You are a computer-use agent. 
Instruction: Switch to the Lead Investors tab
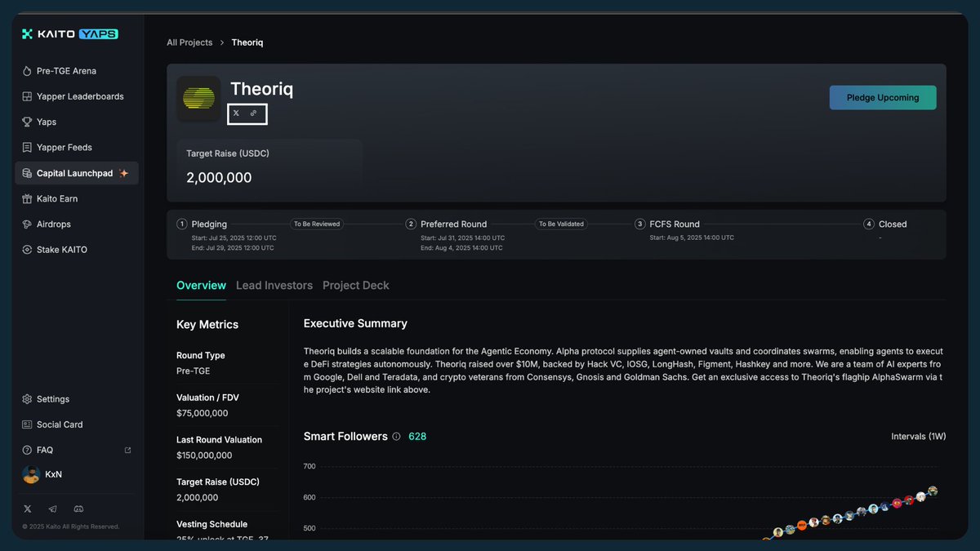click(x=274, y=286)
